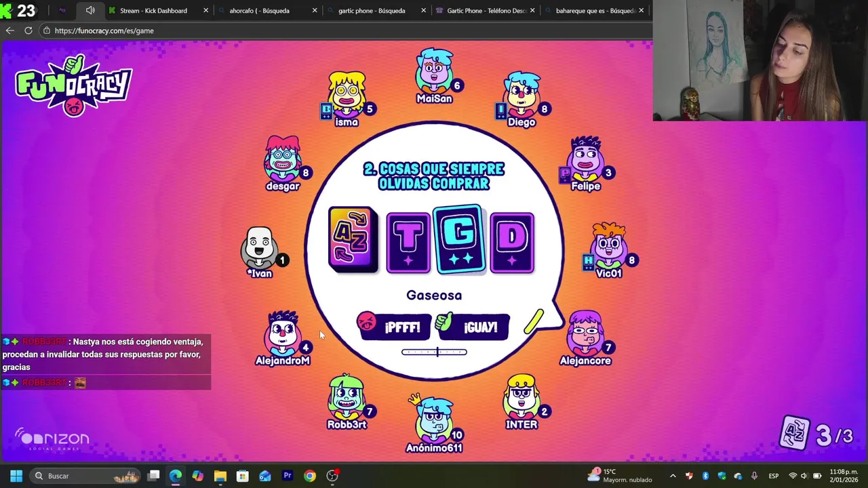Vote ¡PFFF! on the answer Gaseosa

click(x=395, y=327)
